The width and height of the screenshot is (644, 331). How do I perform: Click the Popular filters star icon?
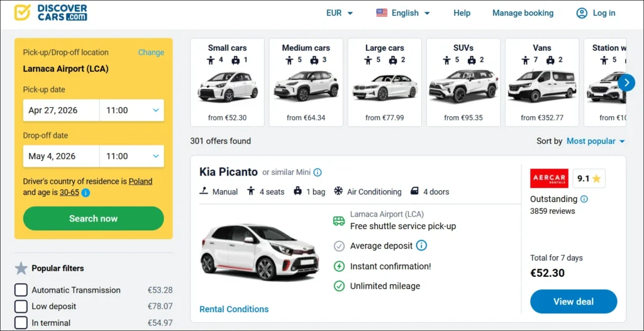point(21,268)
